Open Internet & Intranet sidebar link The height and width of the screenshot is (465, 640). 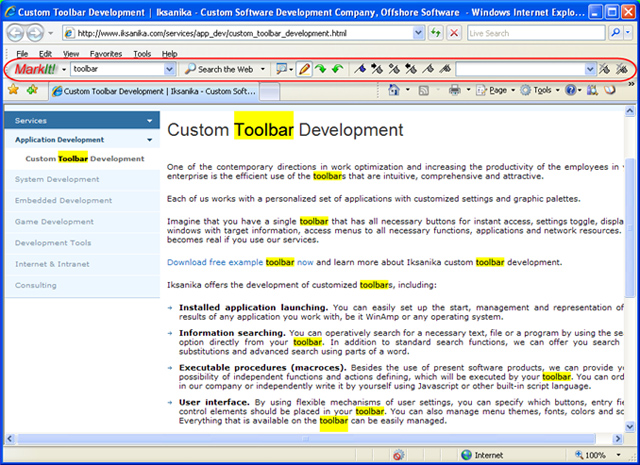(x=52, y=264)
